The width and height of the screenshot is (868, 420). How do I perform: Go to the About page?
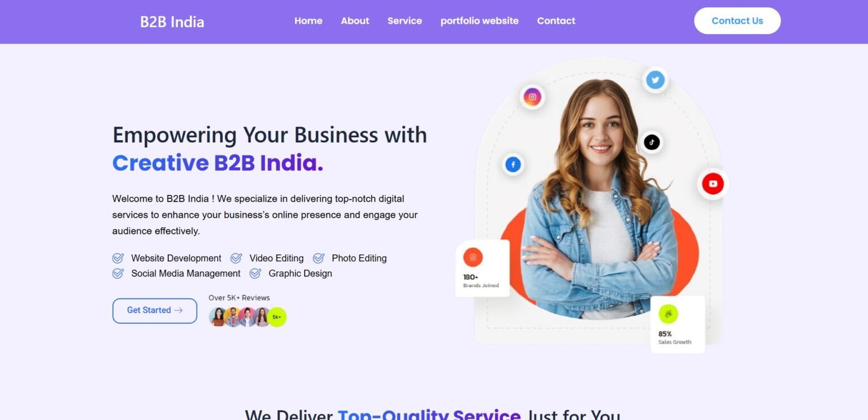pos(355,21)
